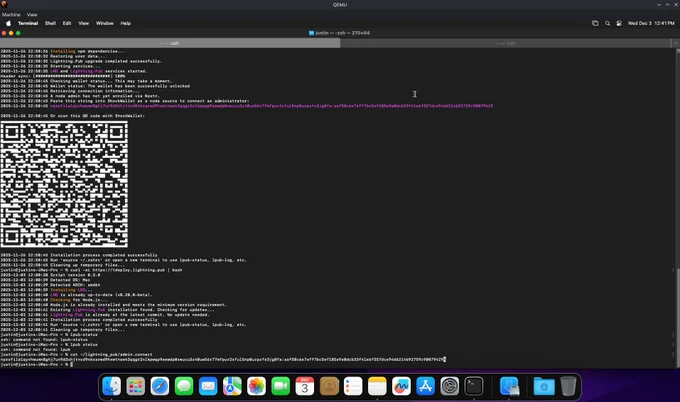The width and height of the screenshot is (680, 402).
Task: Open QEMU View menu
Action: tap(32, 14)
